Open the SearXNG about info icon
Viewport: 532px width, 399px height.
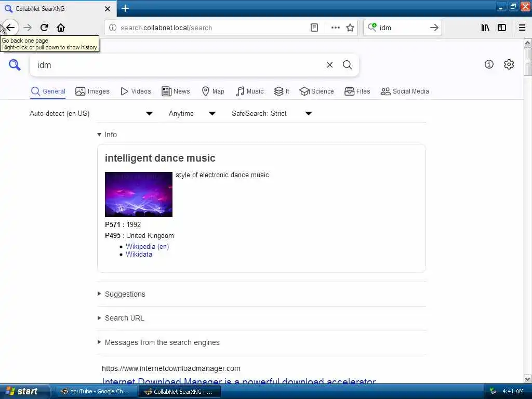click(x=489, y=64)
